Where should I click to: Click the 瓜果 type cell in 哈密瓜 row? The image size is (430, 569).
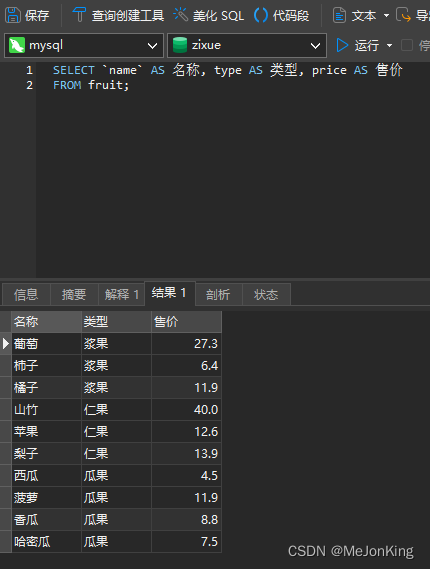[x=116, y=542]
